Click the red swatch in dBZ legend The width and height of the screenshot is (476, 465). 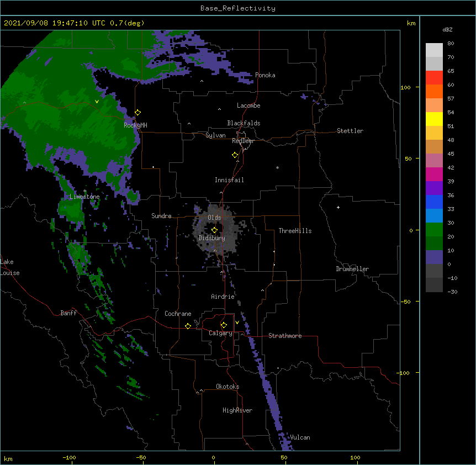(434, 77)
